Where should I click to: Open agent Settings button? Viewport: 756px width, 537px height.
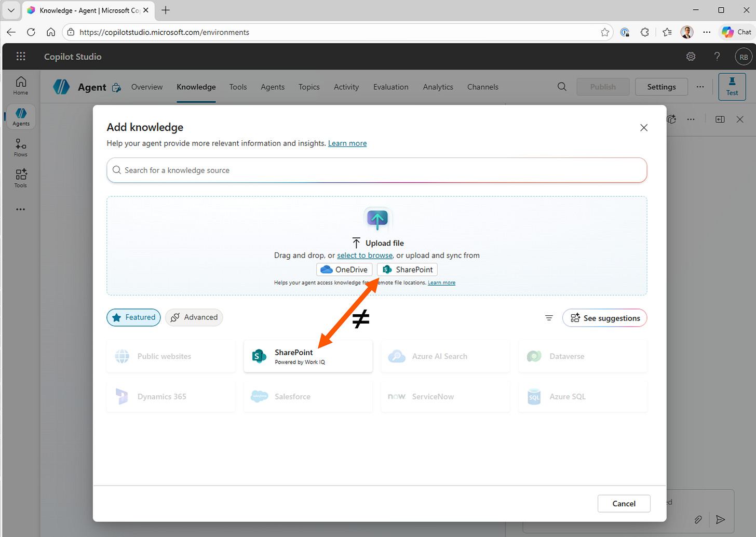pyautogui.click(x=661, y=87)
